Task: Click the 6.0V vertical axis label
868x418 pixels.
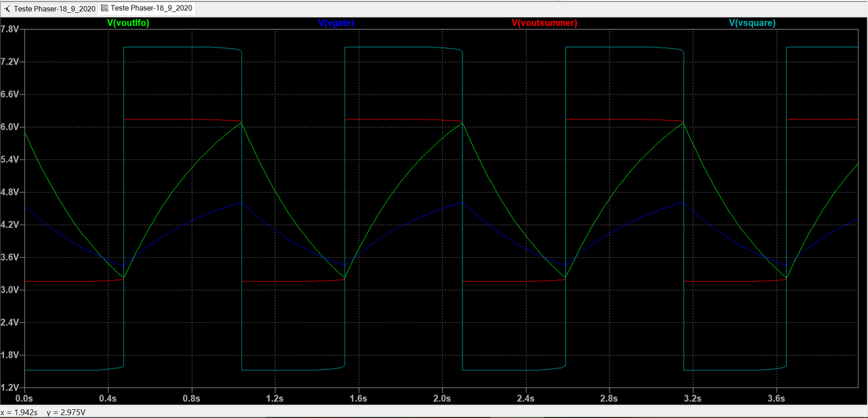Action: click(x=9, y=127)
